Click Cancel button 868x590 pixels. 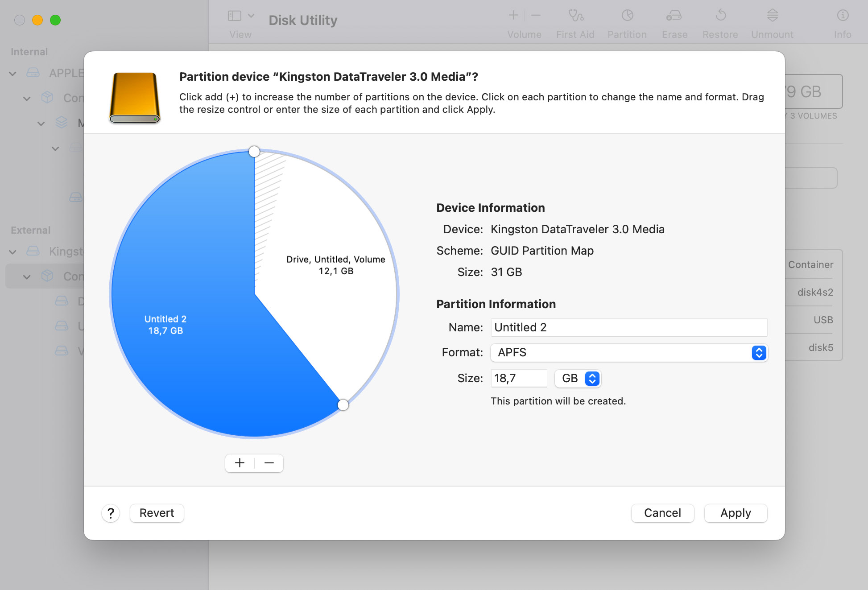[663, 513]
